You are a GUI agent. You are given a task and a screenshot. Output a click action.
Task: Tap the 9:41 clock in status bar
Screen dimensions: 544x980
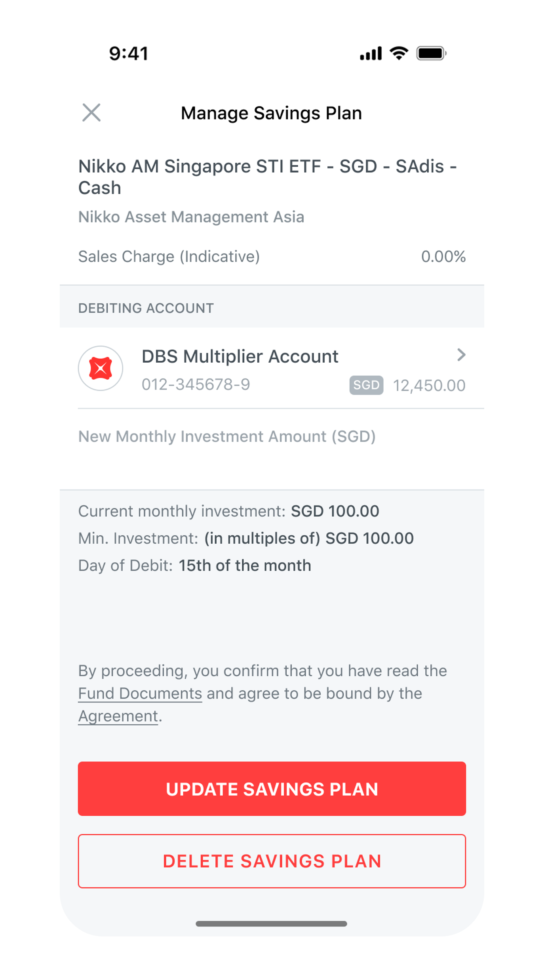(129, 53)
